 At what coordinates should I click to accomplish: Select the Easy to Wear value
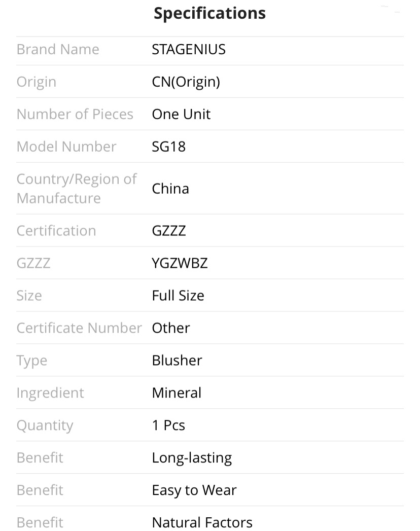(194, 490)
